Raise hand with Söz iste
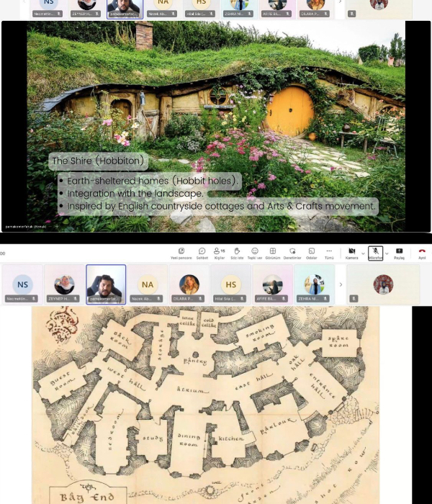Screen dimensions: 432x504 (237, 252)
